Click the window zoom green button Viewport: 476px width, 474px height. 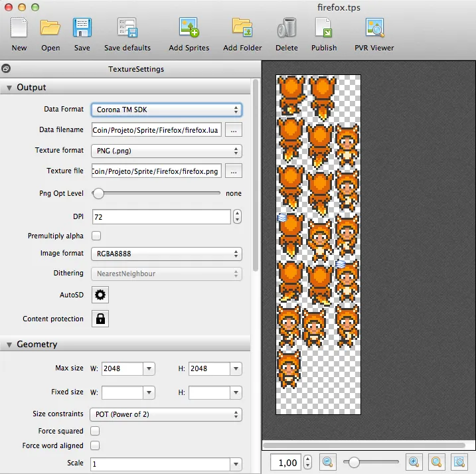[35, 7]
